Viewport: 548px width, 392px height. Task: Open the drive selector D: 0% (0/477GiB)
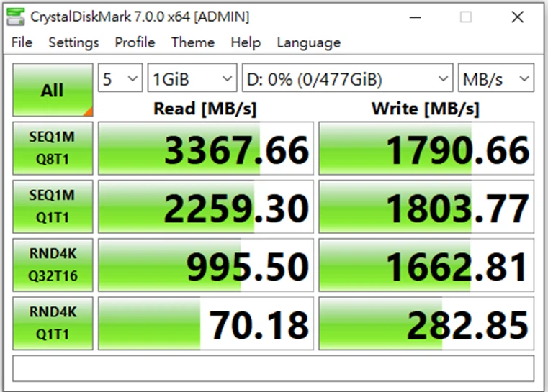click(348, 78)
